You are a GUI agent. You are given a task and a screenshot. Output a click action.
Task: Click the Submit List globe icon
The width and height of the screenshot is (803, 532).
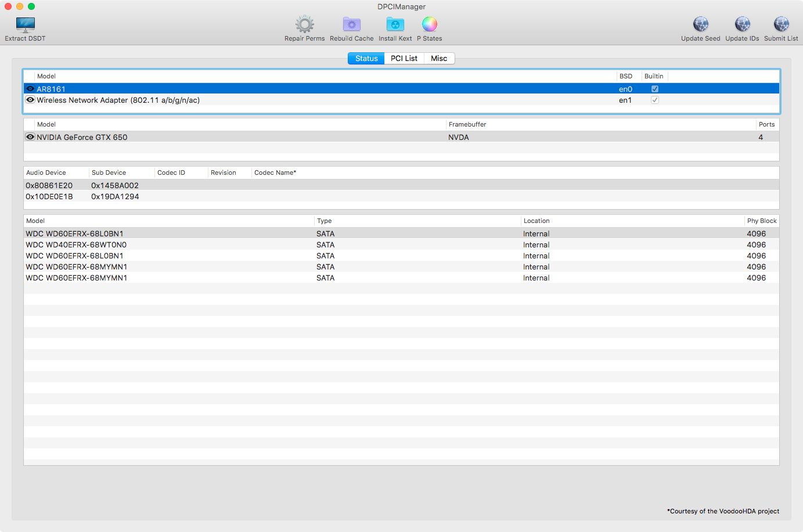point(781,24)
